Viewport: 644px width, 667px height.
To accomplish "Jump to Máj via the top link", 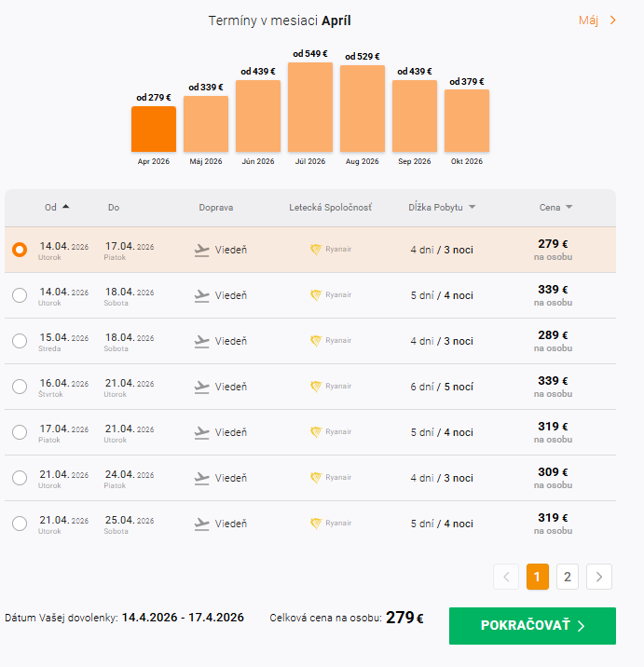I will [597, 20].
